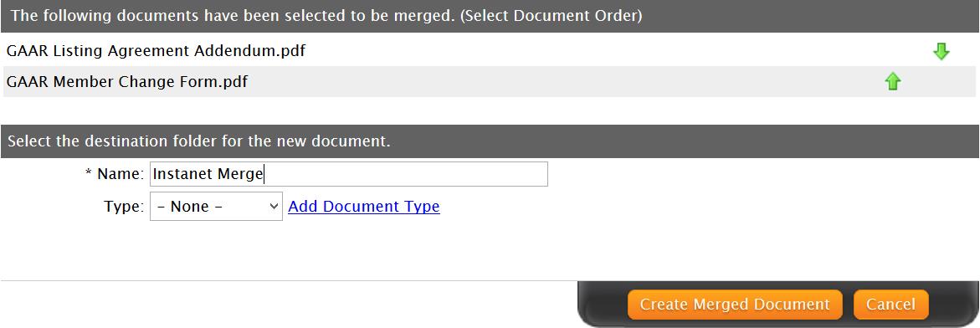Move GAAR Member Change Form up with green arrow
The image size is (980, 328).
[x=892, y=81]
